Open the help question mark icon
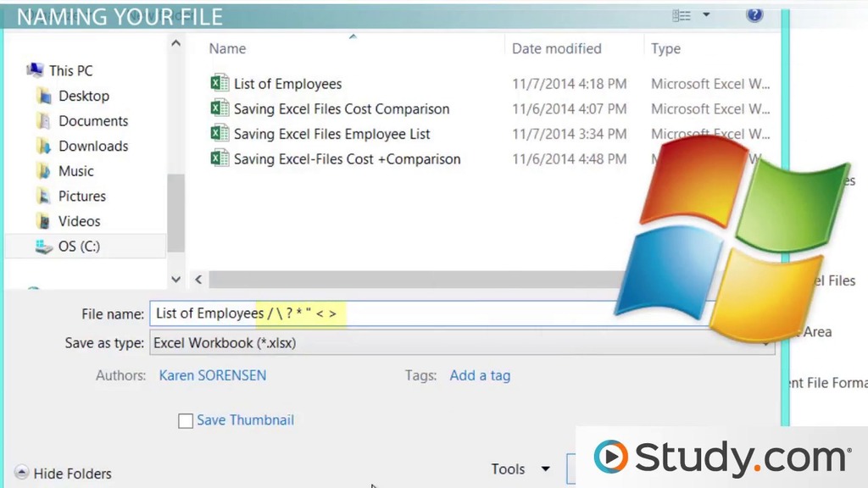 coord(754,14)
